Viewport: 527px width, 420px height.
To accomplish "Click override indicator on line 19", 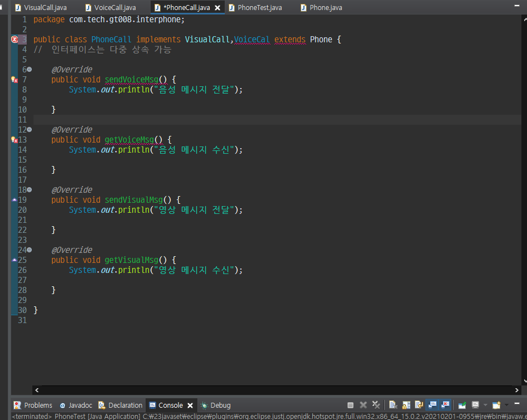I will click(x=14, y=200).
